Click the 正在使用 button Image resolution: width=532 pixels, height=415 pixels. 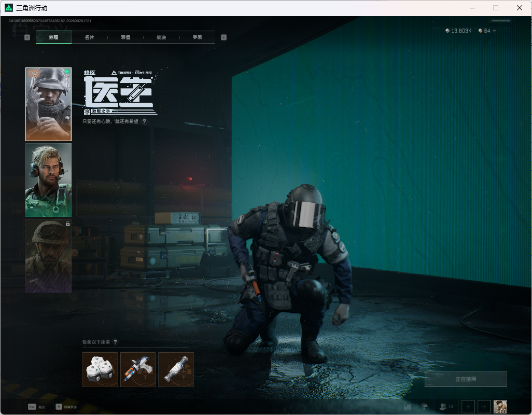[x=466, y=379]
